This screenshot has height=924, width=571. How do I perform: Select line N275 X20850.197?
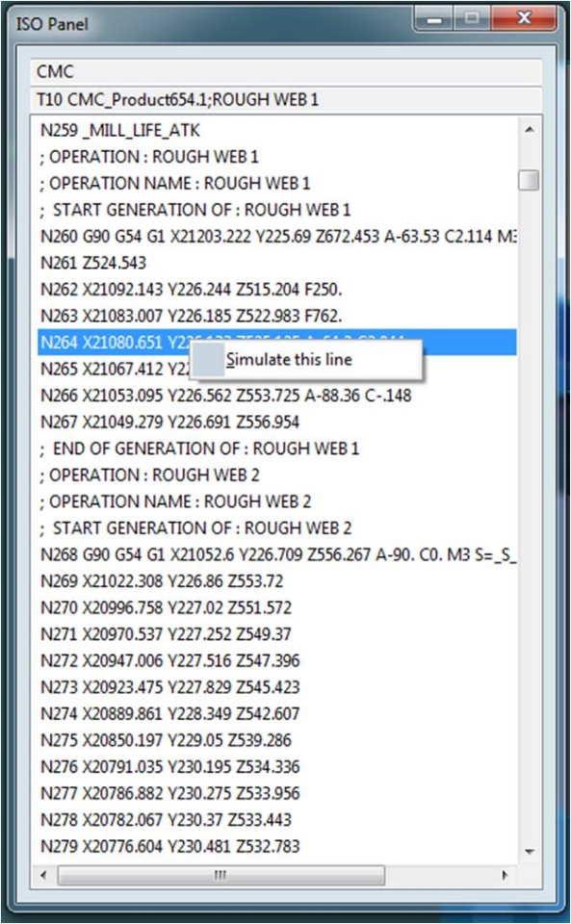click(277, 740)
